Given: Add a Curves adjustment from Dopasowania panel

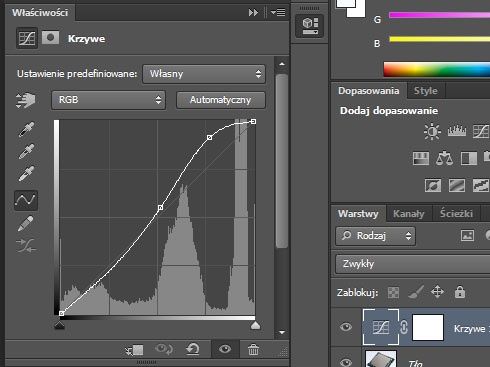Looking at the screenshot, I should 481,131.
